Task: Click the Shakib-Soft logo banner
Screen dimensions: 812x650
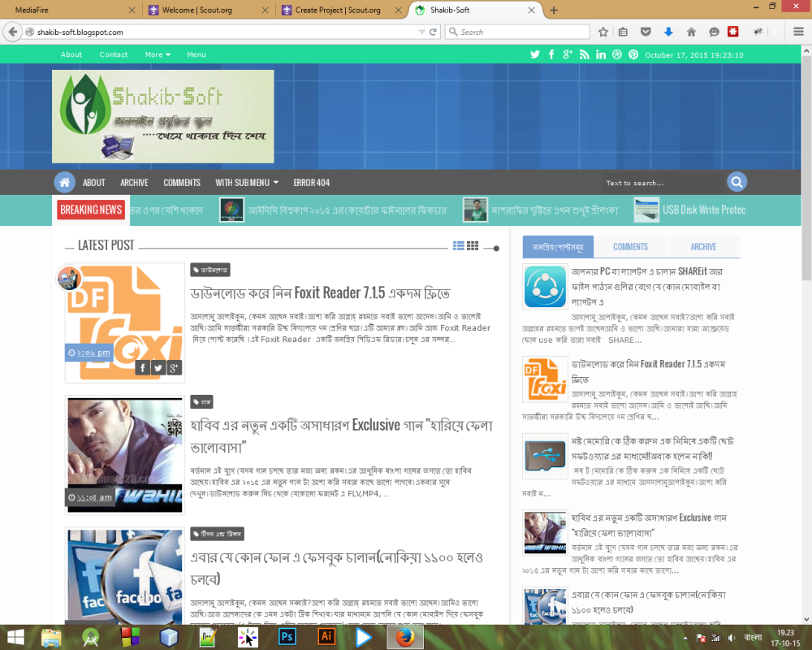Action: pos(163,117)
